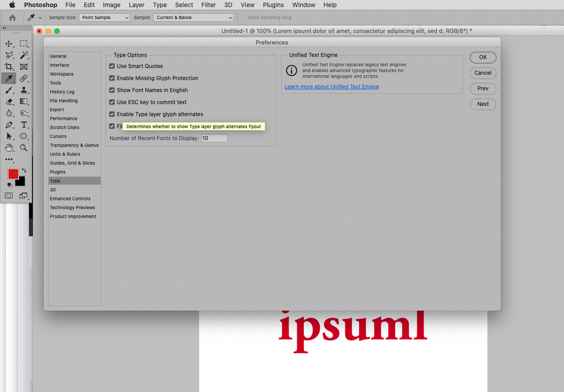Open the File menu

click(71, 5)
